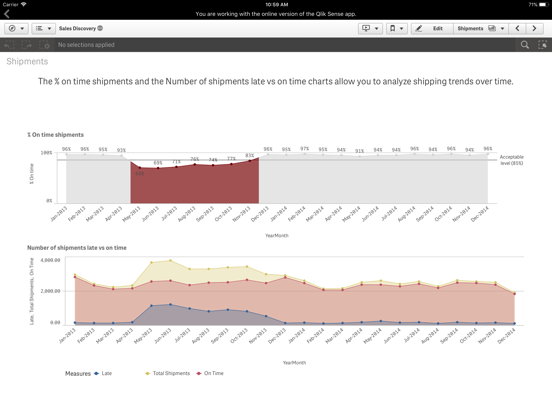Tap the 10:59 AM clock in status bar
The image size is (552, 414).
point(277,5)
